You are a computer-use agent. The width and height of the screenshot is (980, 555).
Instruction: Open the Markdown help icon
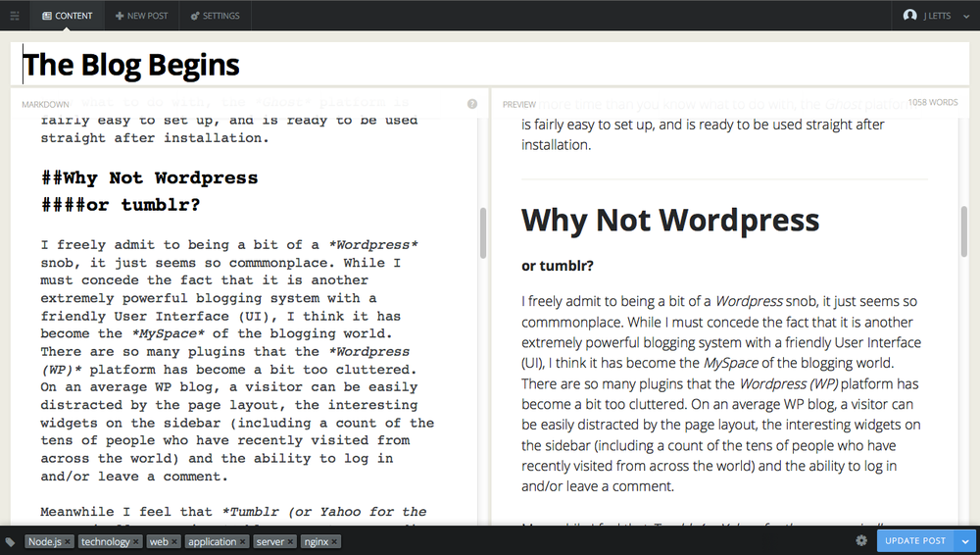472,104
